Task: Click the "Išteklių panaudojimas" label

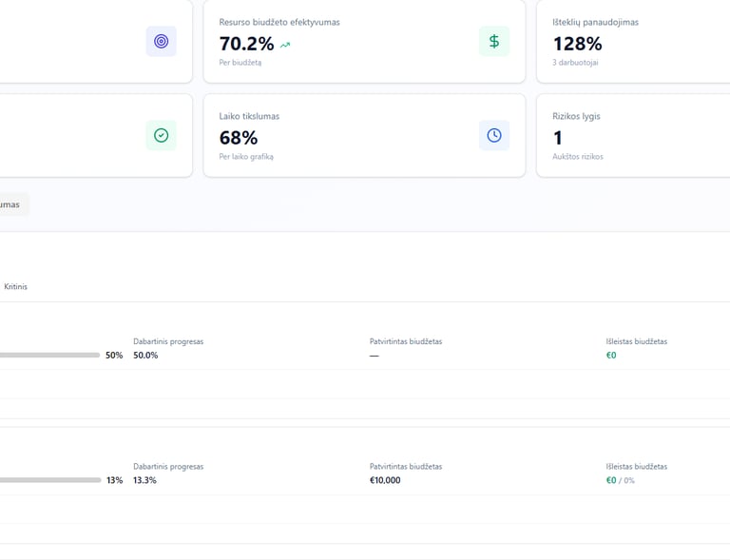Action: (x=595, y=23)
